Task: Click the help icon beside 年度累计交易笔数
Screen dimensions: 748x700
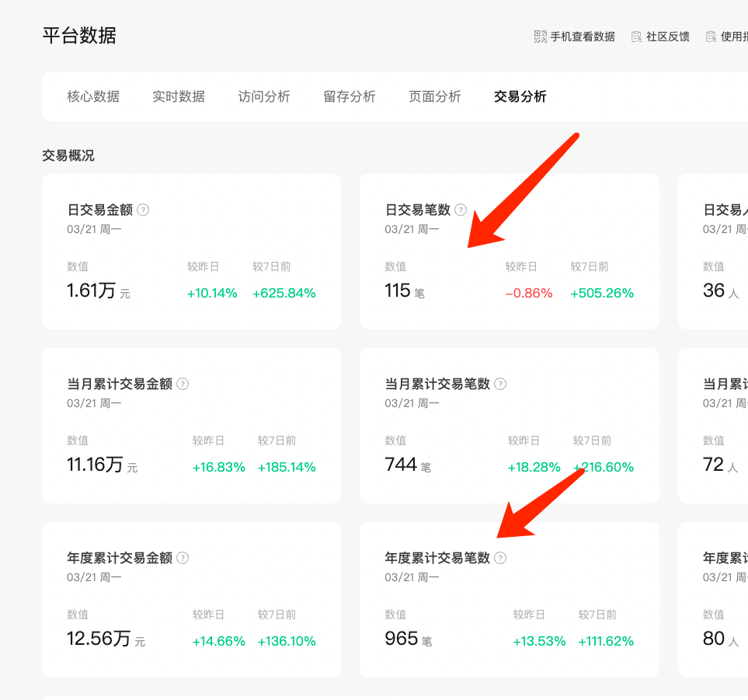Action: pyautogui.click(x=500, y=558)
